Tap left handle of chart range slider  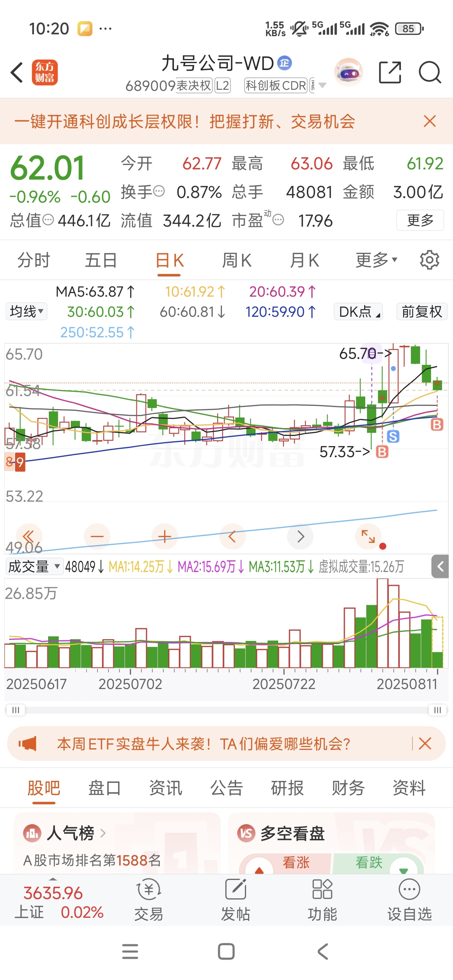point(16,710)
